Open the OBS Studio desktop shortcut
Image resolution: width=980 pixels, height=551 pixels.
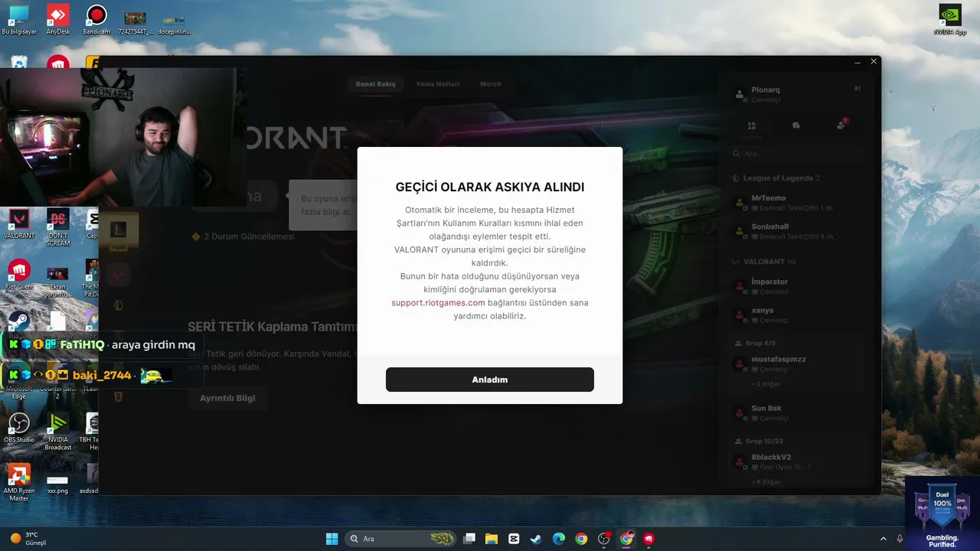tap(19, 429)
